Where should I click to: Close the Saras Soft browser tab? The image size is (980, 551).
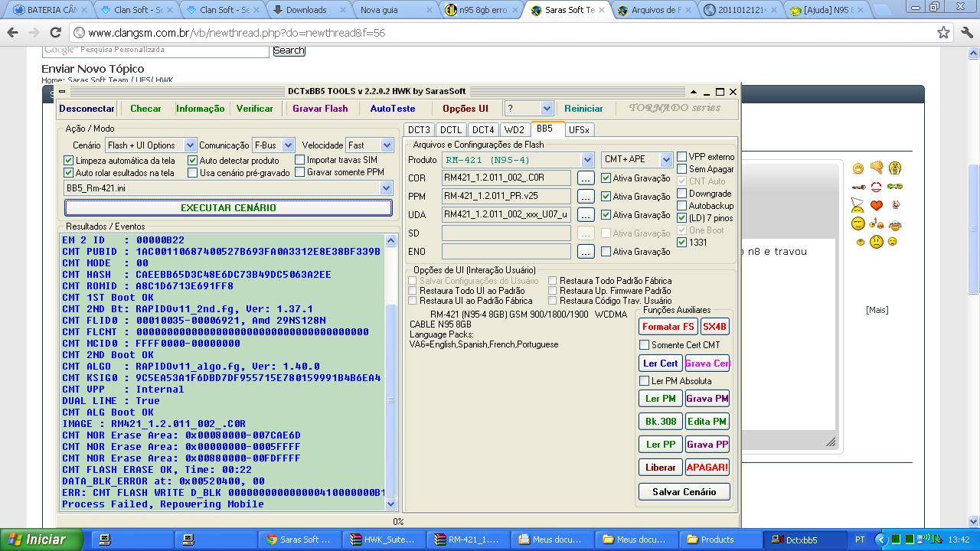click(603, 10)
